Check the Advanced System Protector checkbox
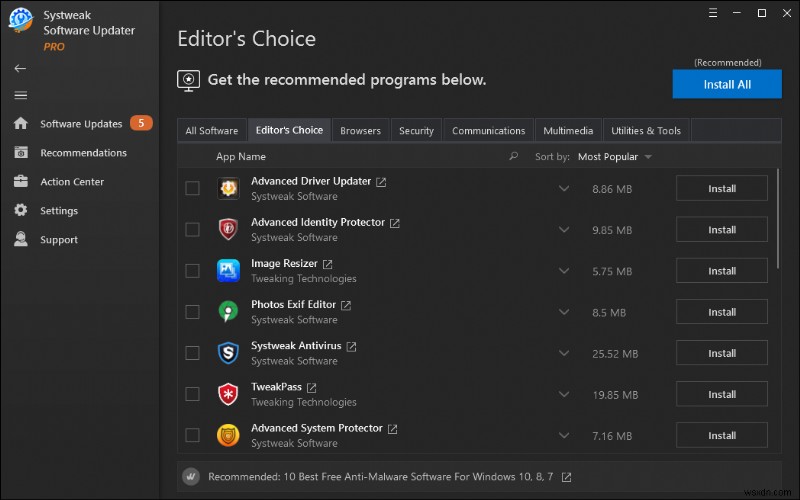This screenshot has height=500, width=800. click(x=192, y=435)
